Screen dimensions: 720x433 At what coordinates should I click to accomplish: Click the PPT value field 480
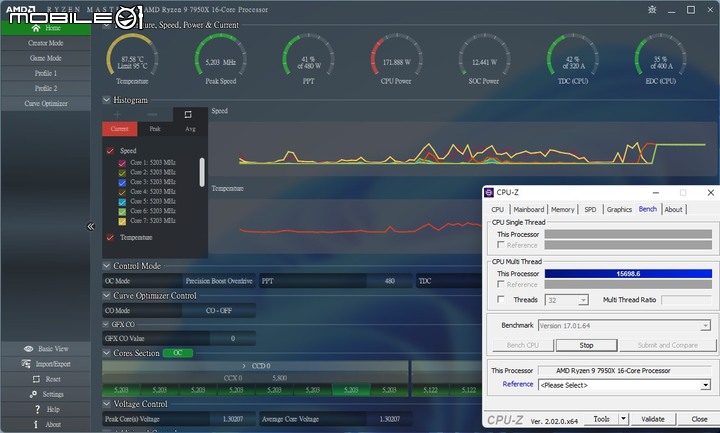pos(389,281)
